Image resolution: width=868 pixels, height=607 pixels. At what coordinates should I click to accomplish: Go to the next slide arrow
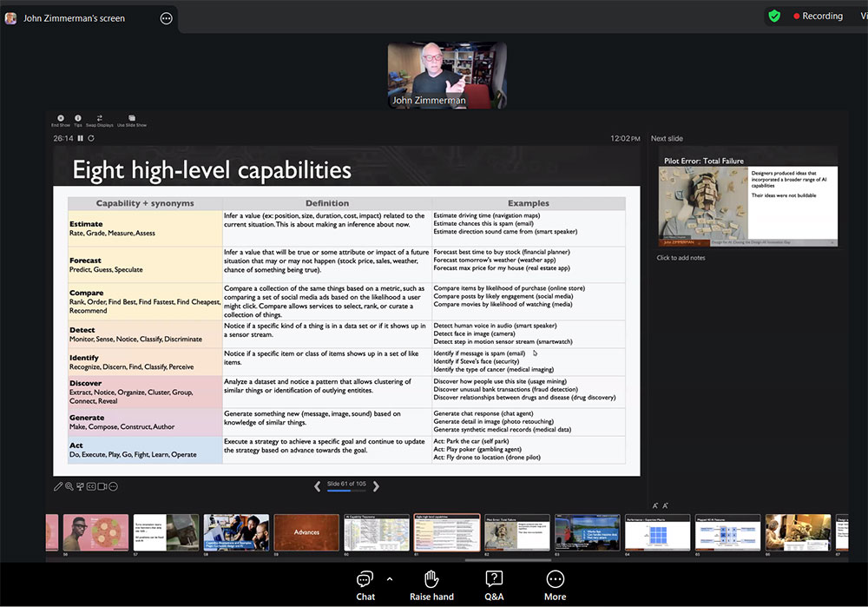(x=376, y=487)
